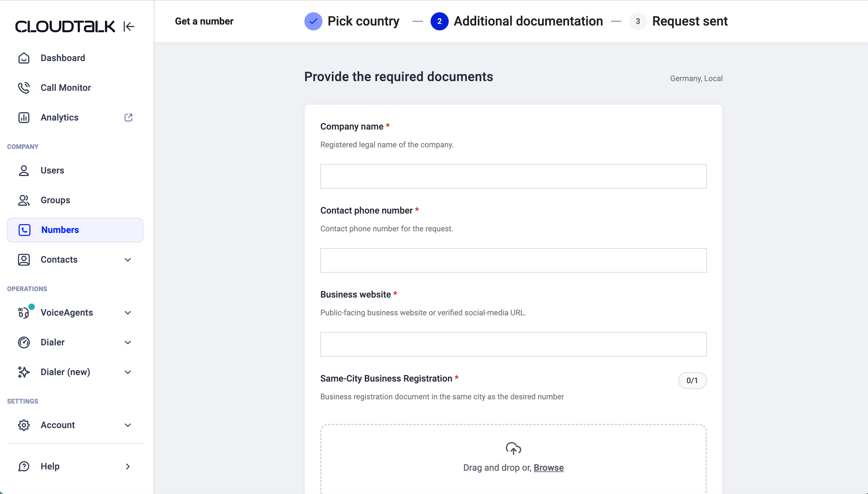868x494 pixels.
Task: Click the Numbers phone icon
Action: [25, 230]
